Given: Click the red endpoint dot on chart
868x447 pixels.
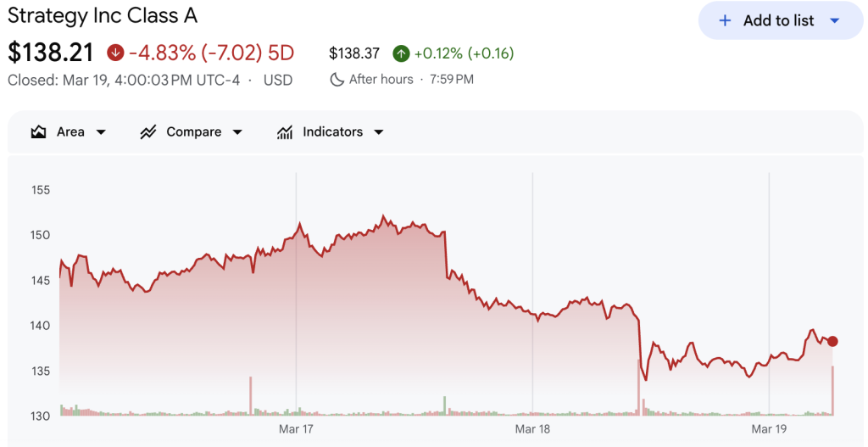Looking at the screenshot, I should pyautogui.click(x=832, y=341).
